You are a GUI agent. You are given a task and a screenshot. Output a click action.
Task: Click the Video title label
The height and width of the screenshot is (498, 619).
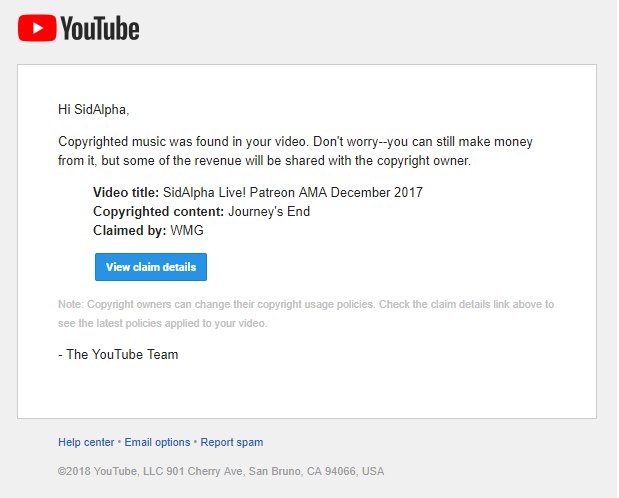126,192
